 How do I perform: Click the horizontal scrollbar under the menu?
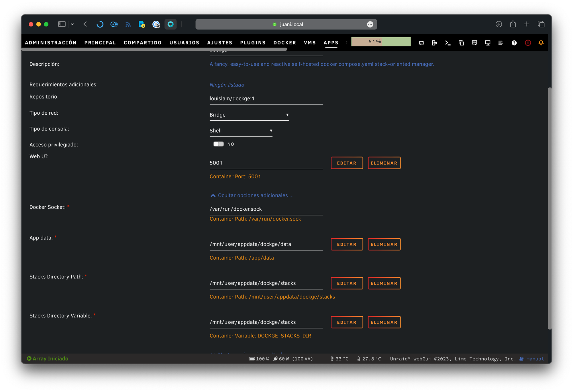click(155, 50)
